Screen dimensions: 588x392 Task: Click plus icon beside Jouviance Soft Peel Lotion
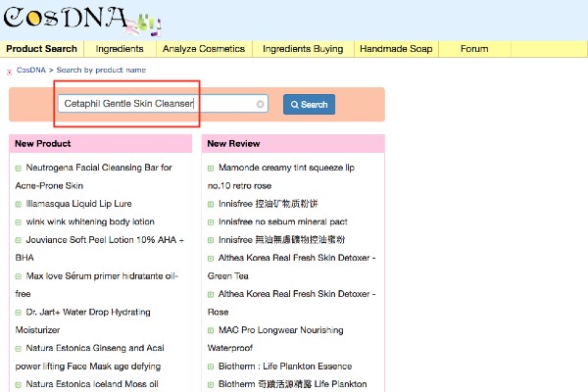[x=18, y=240]
